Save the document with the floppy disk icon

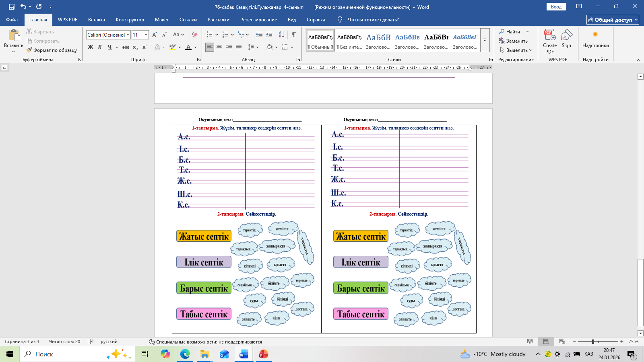tap(12, 7)
